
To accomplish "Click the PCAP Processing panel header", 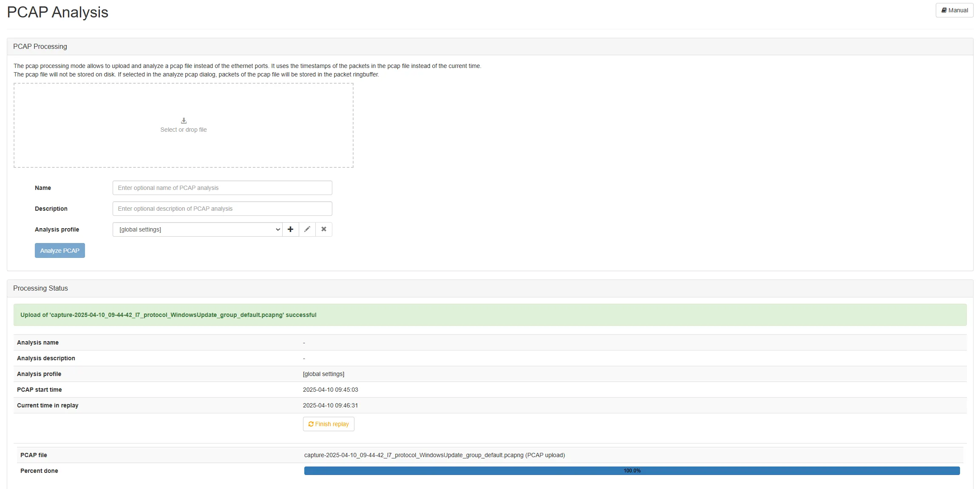I will coord(40,46).
